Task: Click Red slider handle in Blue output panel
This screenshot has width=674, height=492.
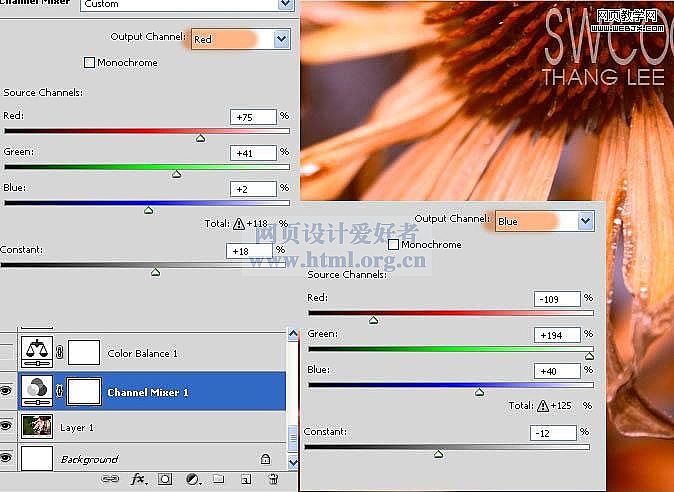Action: (x=374, y=320)
